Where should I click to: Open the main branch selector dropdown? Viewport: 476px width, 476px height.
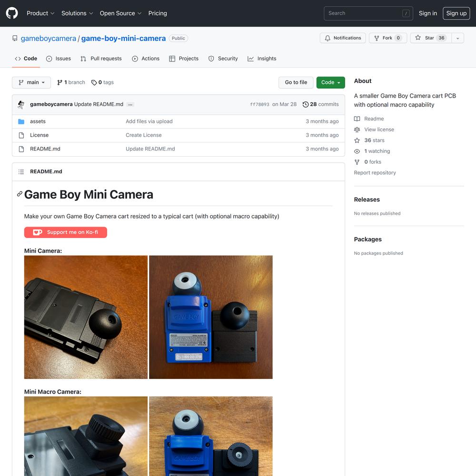(x=31, y=82)
